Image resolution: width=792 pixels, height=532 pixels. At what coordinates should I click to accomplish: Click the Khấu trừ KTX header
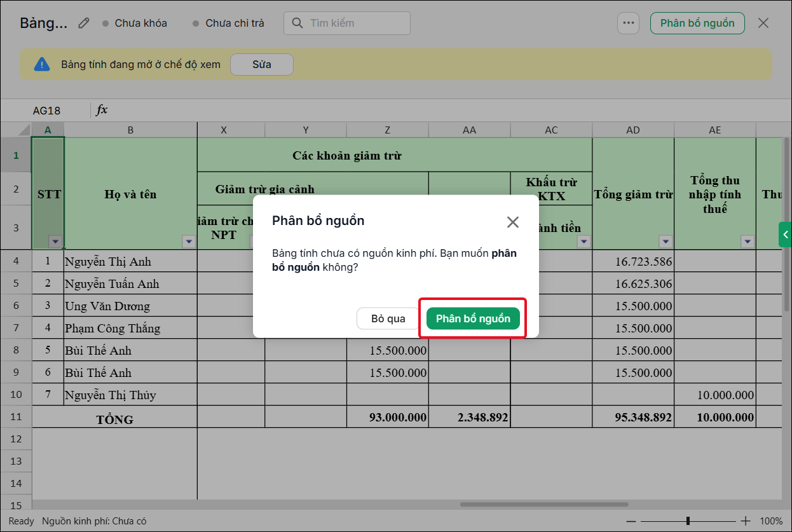click(551, 189)
